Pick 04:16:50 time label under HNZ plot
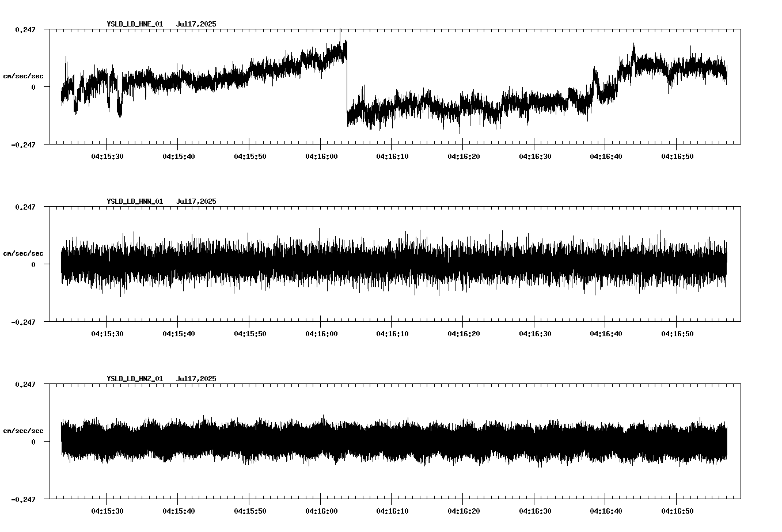Viewport: 782px width, 532px height. (x=677, y=511)
